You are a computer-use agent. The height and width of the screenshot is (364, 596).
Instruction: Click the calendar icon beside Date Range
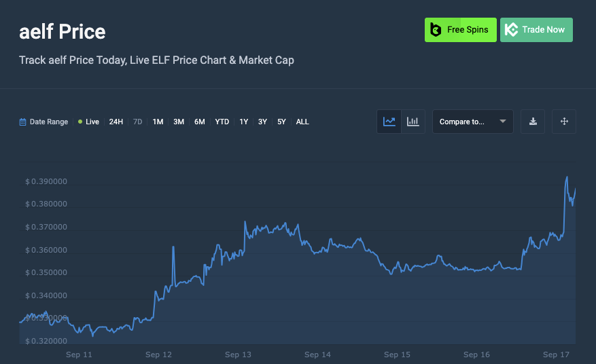(x=23, y=122)
